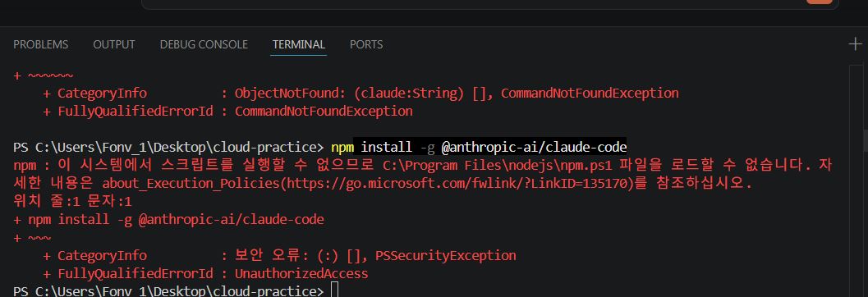
Task: Switch to the DEBUG CONSOLE tab
Action: (x=204, y=44)
